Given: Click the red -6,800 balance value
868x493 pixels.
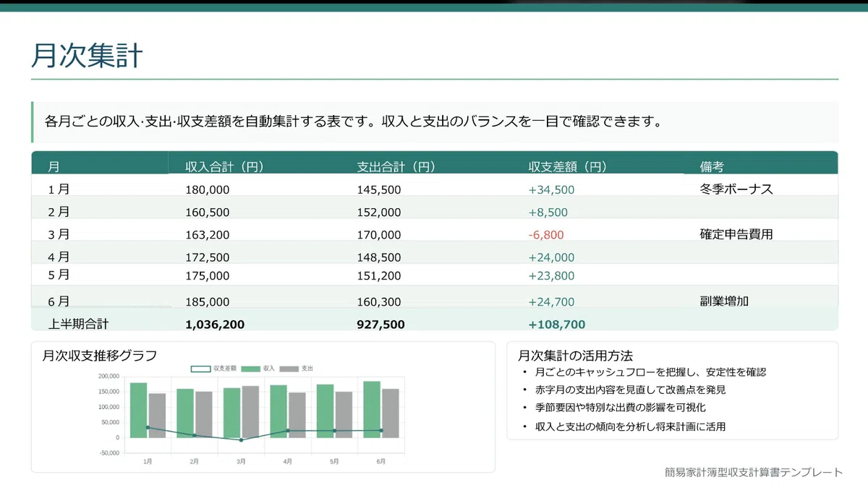Looking at the screenshot, I should (546, 235).
